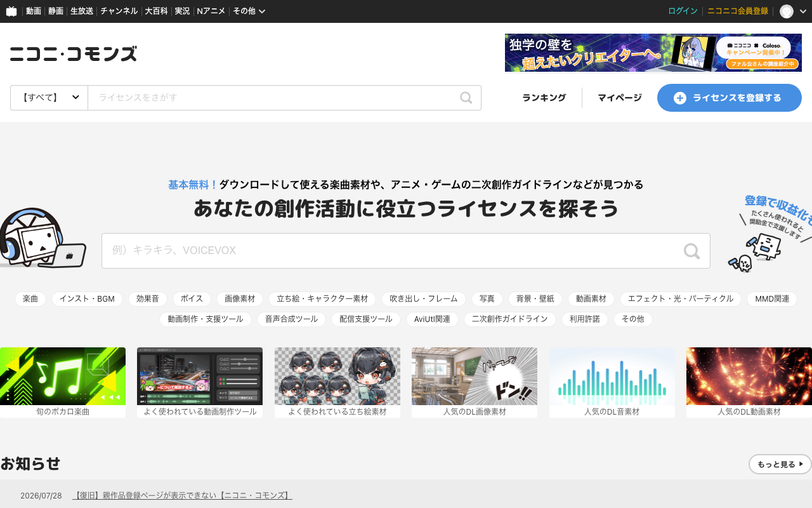Click the Niconico TV logo icon

coord(11,11)
